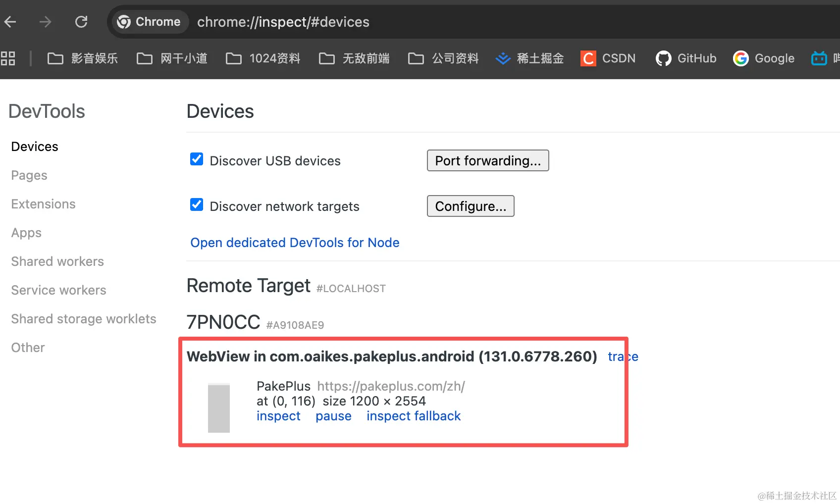Click the pause link for PakePlus
The image size is (840, 504).
[333, 416]
